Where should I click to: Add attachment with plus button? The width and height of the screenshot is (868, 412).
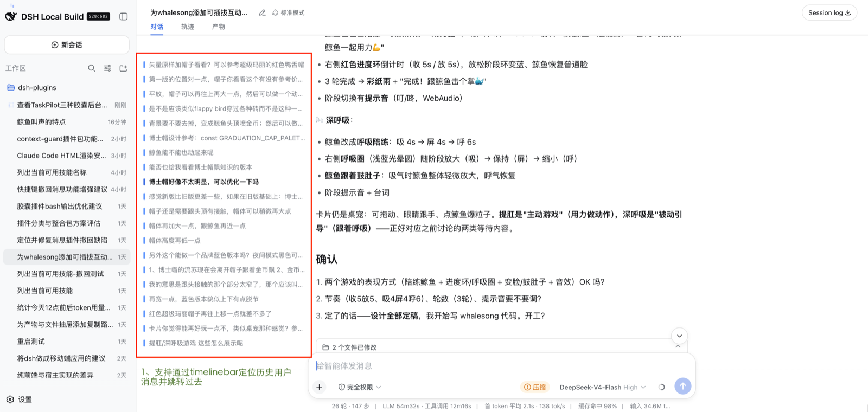pyautogui.click(x=320, y=387)
